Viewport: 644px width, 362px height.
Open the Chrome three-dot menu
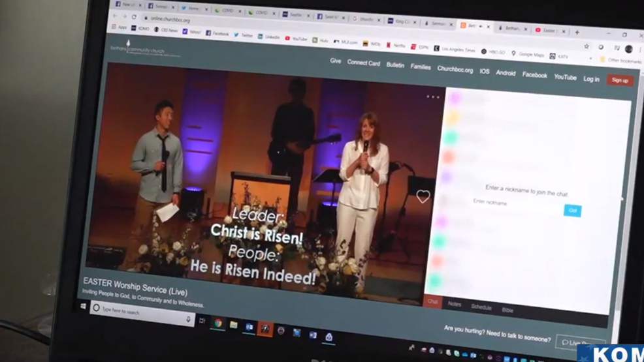(639, 50)
